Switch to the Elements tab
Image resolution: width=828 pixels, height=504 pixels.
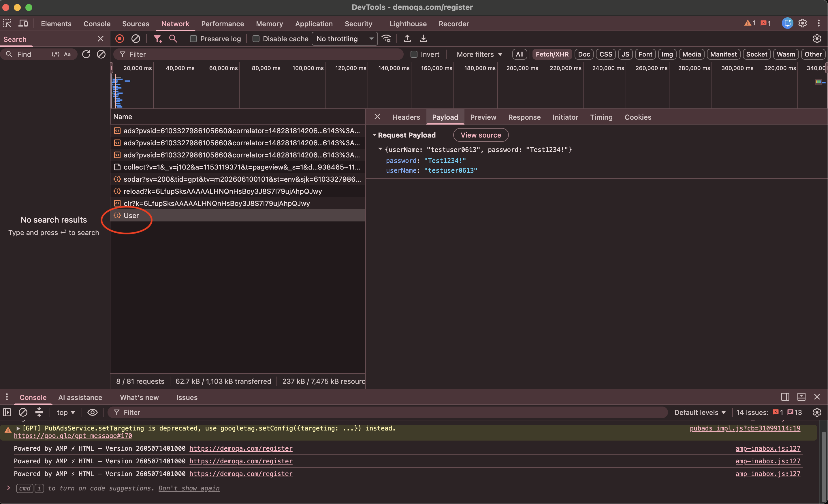click(x=56, y=24)
